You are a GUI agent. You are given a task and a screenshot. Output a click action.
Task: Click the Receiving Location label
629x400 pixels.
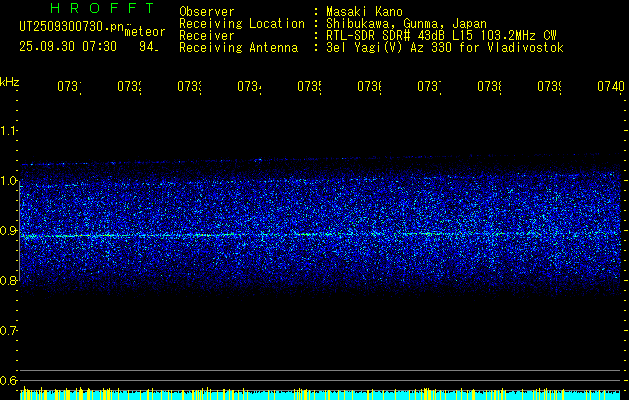tap(242, 24)
